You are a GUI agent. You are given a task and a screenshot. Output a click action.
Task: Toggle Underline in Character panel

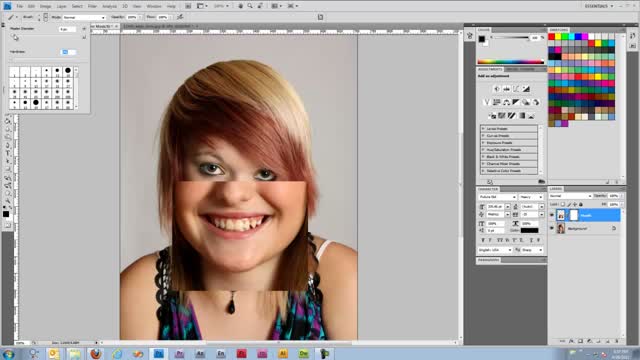[532, 240]
